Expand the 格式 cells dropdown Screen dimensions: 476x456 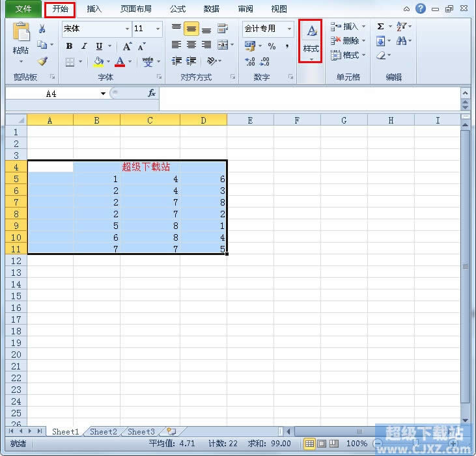pos(364,55)
